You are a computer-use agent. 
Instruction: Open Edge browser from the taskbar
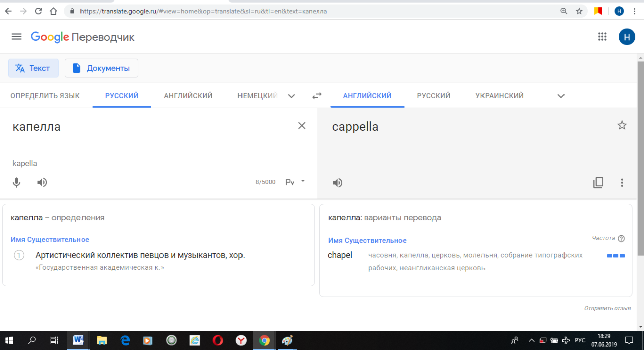125,340
